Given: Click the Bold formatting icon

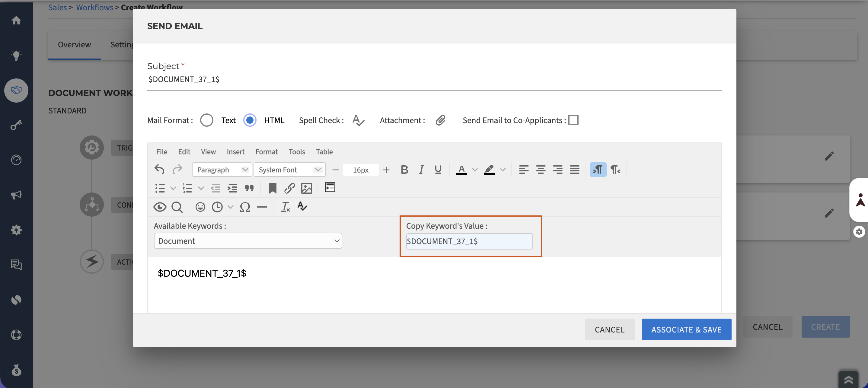Looking at the screenshot, I should click(x=404, y=170).
